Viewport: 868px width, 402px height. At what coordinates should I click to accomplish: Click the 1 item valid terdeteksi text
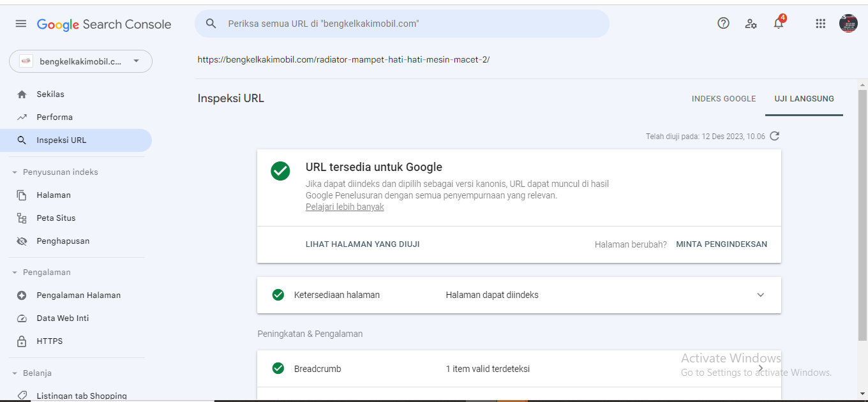(x=488, y=369)
